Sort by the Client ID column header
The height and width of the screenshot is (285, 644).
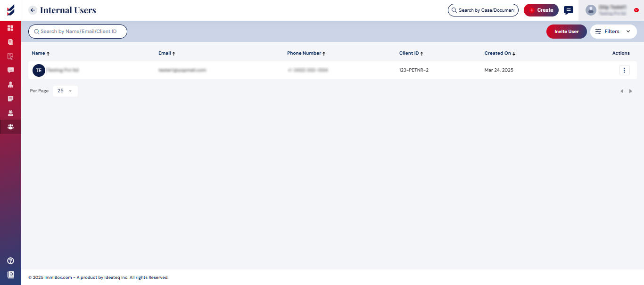[411, 53]
